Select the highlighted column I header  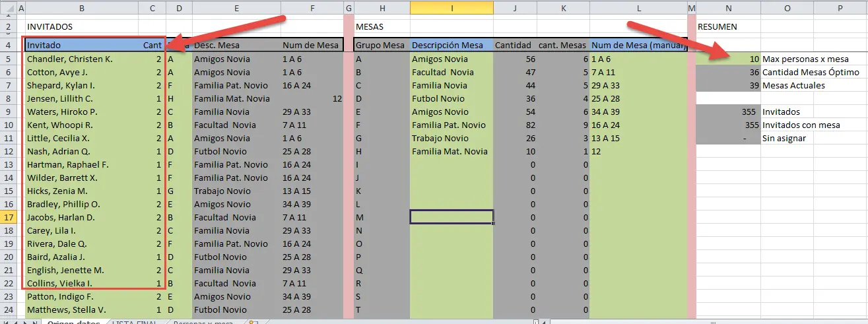(x=451, y=8)
